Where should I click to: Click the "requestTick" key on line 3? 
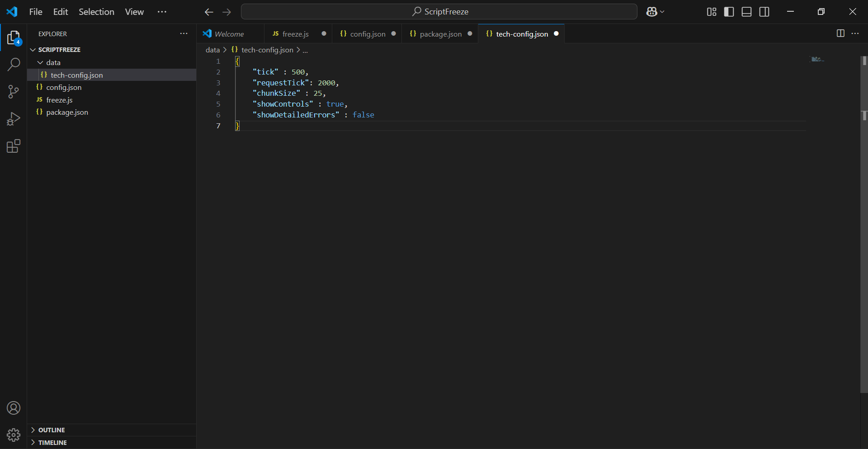(x=281, y=83)
